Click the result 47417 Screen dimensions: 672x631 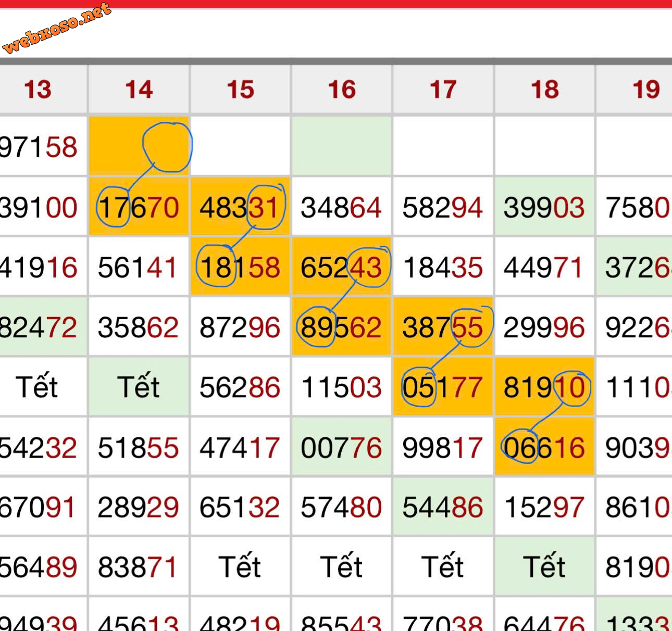click(x=240, y=447)
